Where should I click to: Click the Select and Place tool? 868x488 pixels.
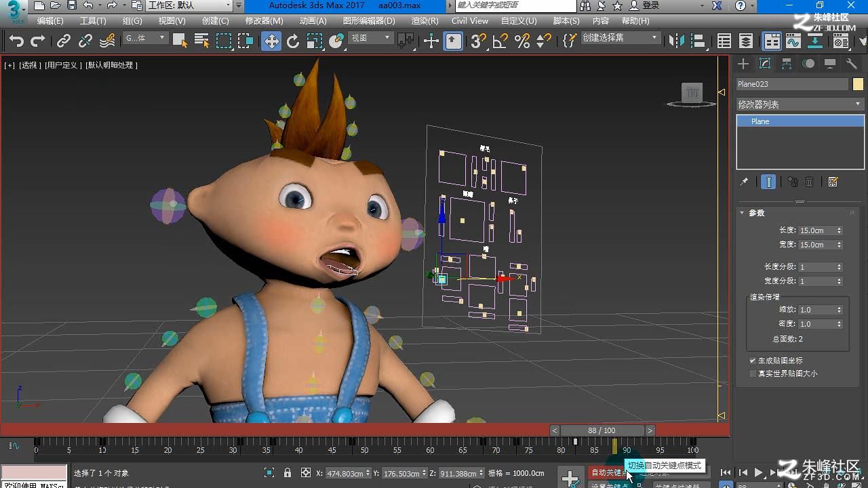[336, 41]
